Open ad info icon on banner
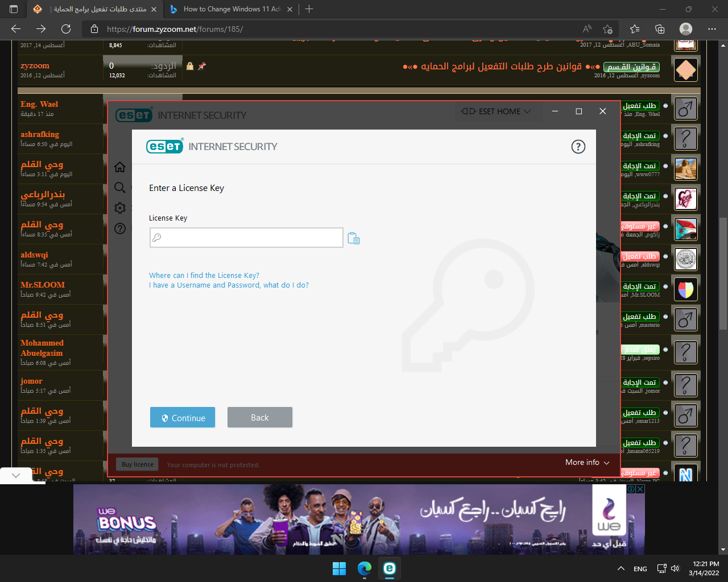728x582 pixels. tap(631, 489)
